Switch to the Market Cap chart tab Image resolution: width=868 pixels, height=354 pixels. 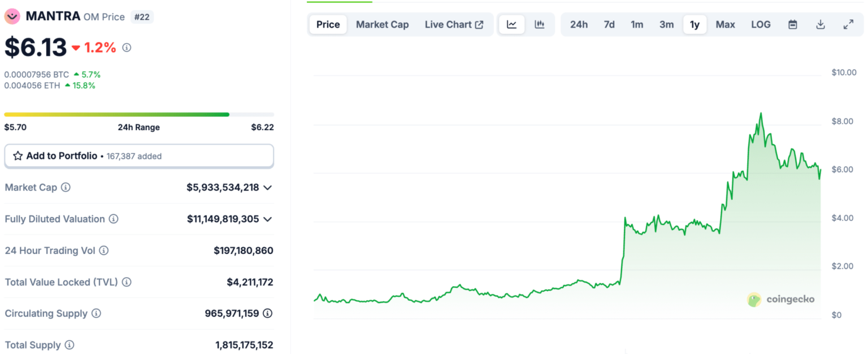(x=382, y=24)
